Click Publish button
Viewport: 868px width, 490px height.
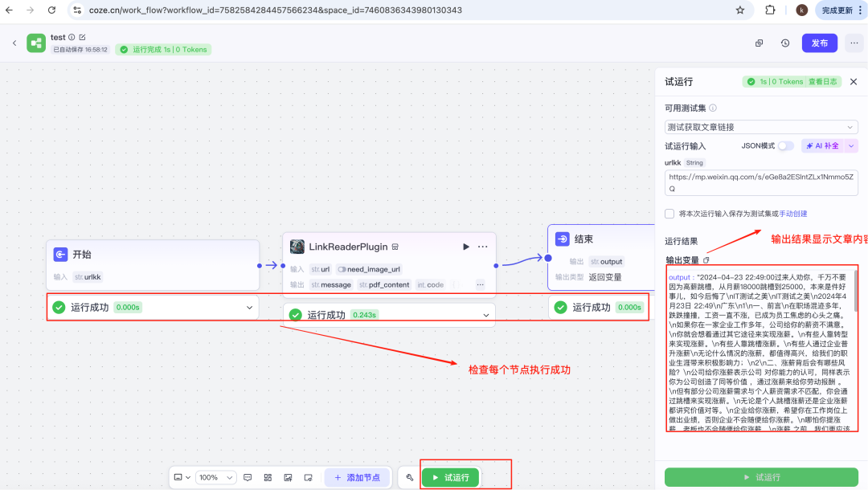tap(820, 43)
